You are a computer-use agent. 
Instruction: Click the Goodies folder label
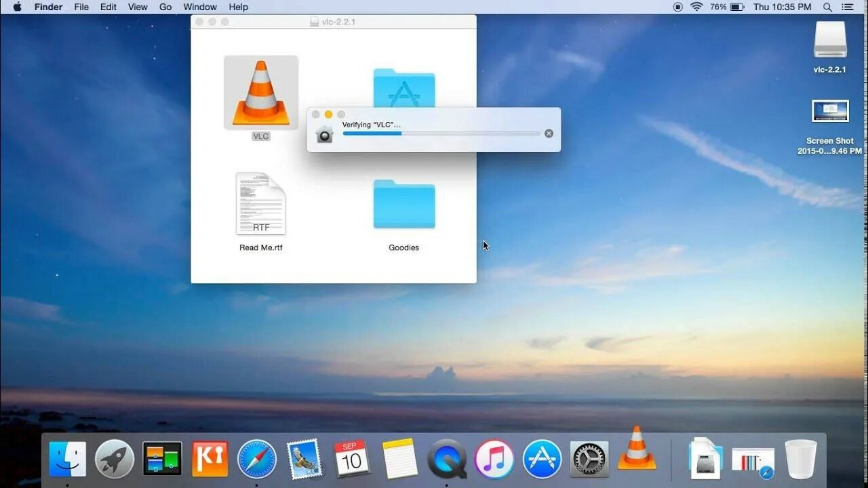pyautogui.click(x=404, y=247)
